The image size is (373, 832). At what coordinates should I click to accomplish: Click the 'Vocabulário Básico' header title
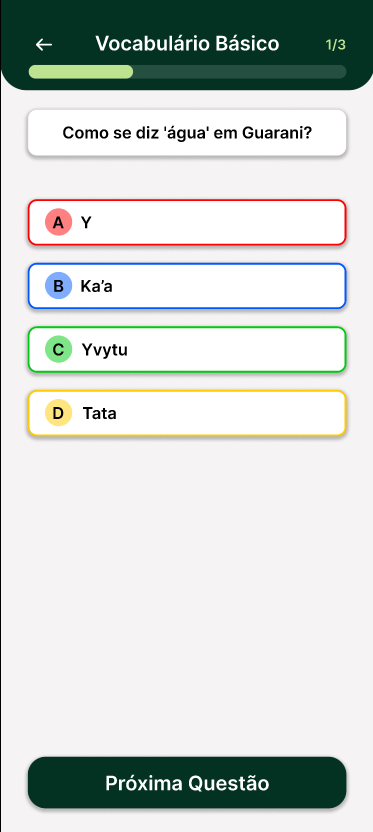point(187,44)
